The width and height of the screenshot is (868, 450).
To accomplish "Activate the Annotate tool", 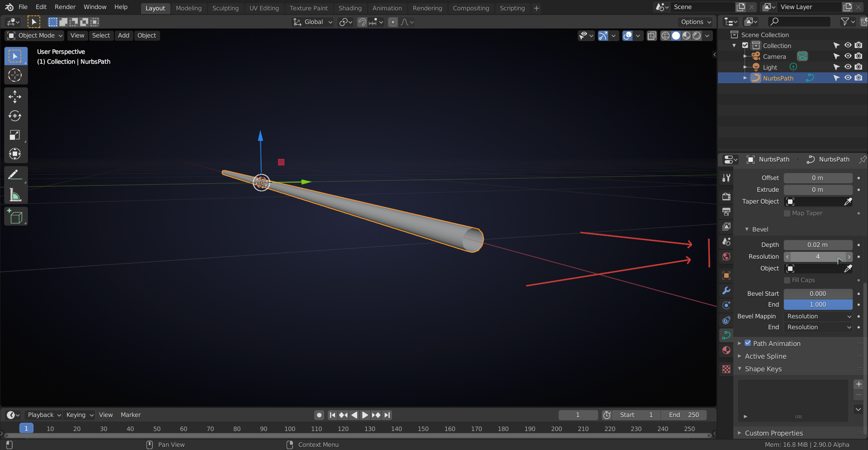I will [15, 174].
